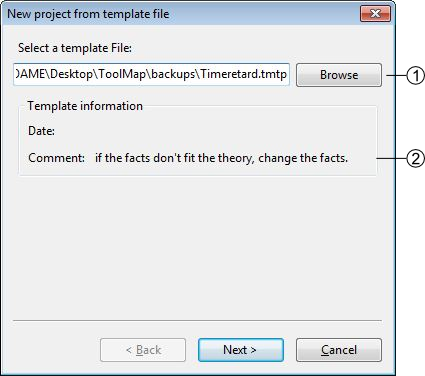The height and width of the screenshot is (376, 425).
Task: Click the horizontal separator above the buttons
Action: click(x=197, y=320)
